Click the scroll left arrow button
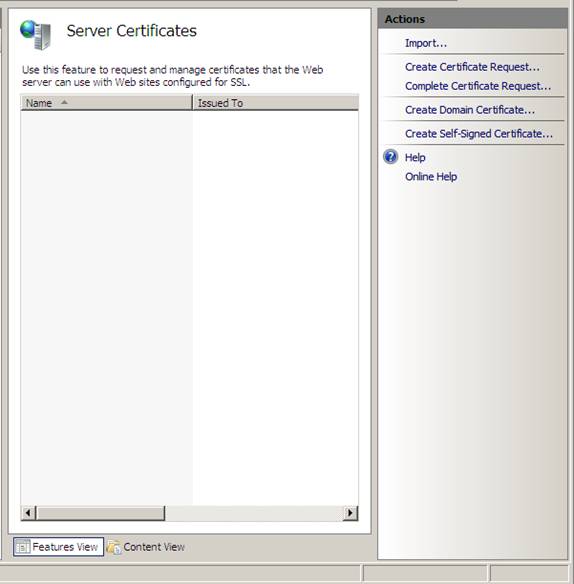 28,513
